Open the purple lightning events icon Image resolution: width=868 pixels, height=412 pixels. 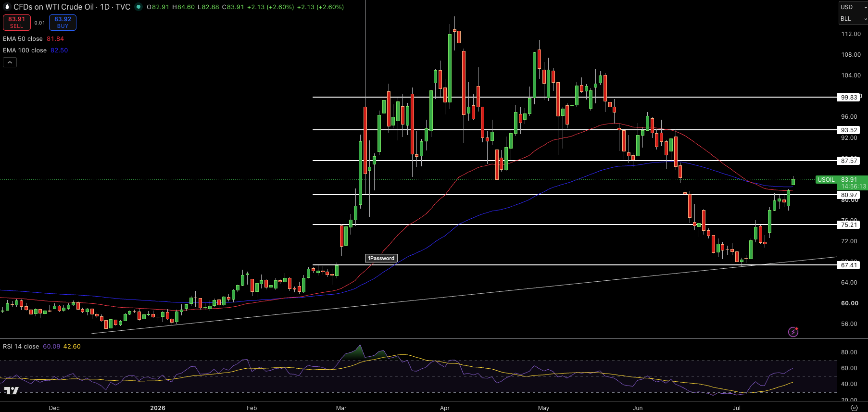pyautogui.click(x=793, y=332)
